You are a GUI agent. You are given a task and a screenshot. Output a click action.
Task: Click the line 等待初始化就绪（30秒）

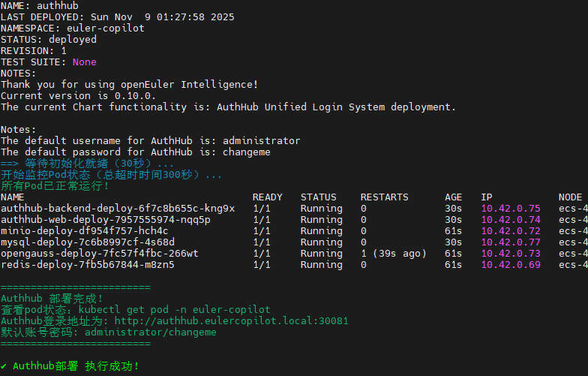click(x=87, y=164)
